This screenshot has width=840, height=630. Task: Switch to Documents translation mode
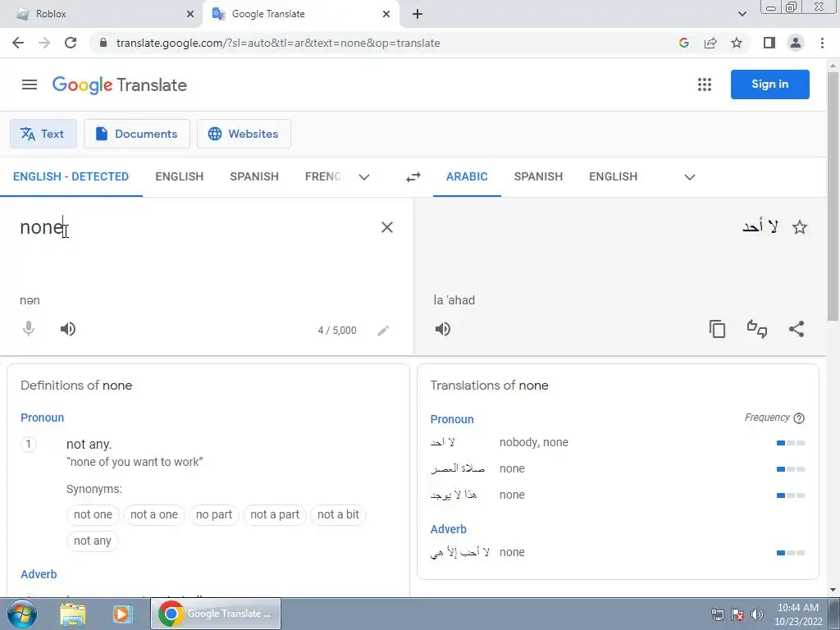[x=137, y=134]
